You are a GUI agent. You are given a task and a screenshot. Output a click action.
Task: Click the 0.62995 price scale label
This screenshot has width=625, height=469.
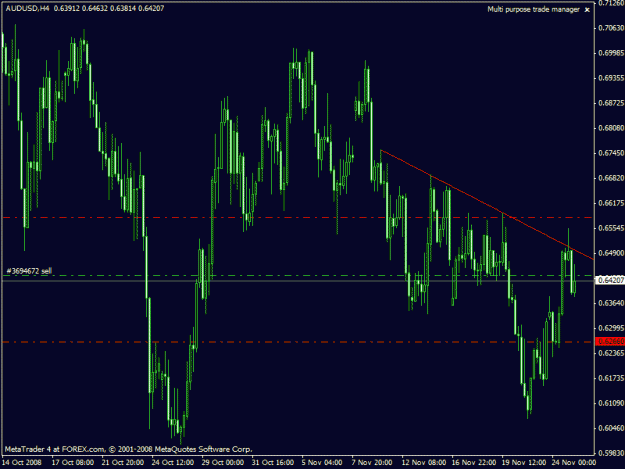(611, 328)
